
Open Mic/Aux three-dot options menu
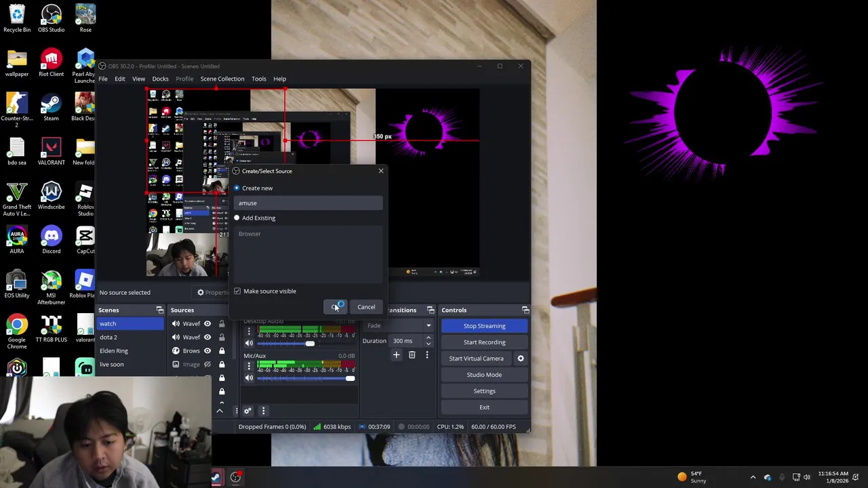coord(249,367)
